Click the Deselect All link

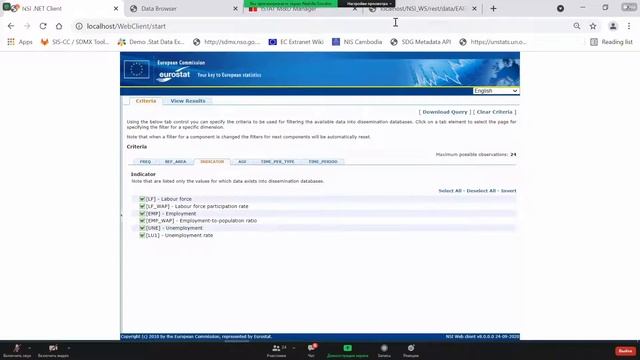pos(481,191)
